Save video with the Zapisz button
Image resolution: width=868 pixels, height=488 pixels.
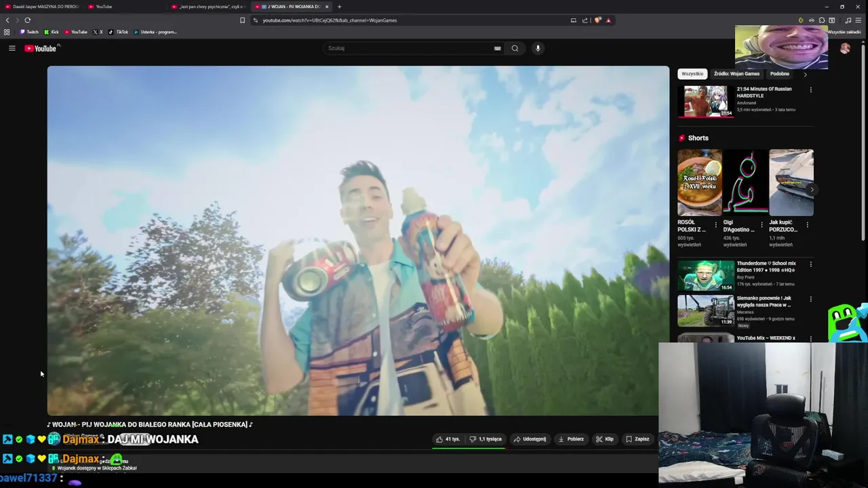[x=637, y=439]
